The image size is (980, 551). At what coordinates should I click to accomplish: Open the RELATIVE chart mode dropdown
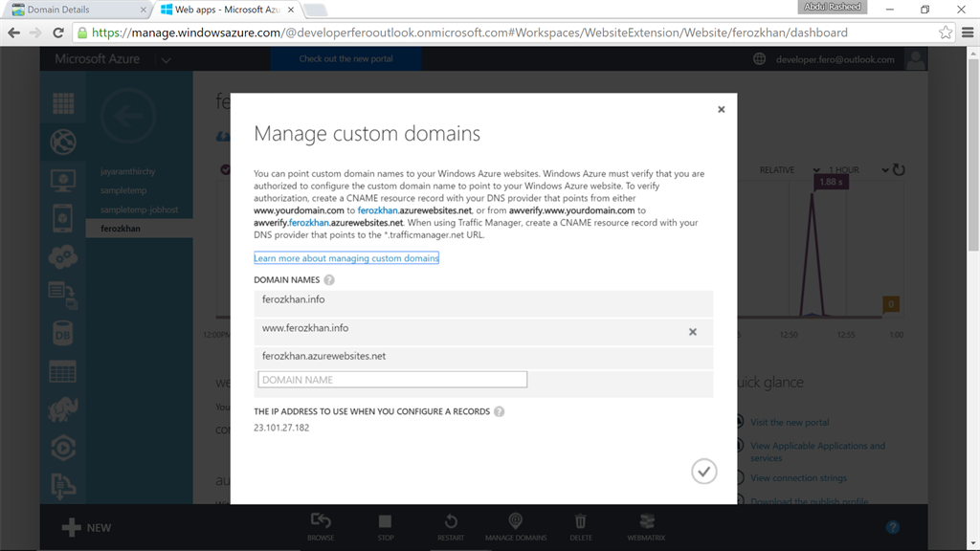coord(790,170)
